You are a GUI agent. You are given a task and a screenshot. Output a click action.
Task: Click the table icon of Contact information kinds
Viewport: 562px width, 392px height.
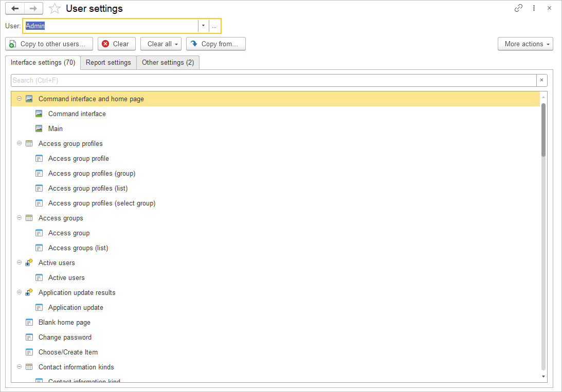pyautogui.click(x=29, y=367)
